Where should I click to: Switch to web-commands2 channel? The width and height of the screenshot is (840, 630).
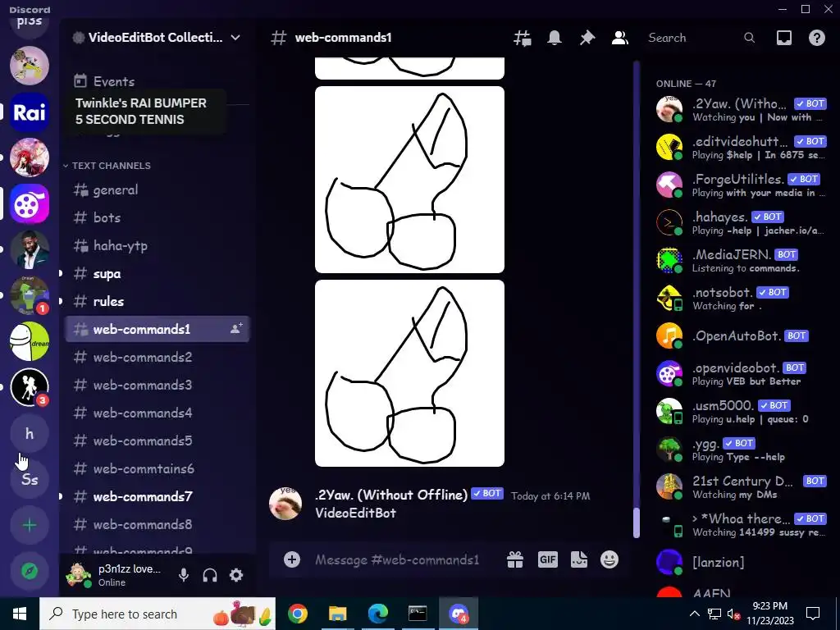tap(157, 357)
